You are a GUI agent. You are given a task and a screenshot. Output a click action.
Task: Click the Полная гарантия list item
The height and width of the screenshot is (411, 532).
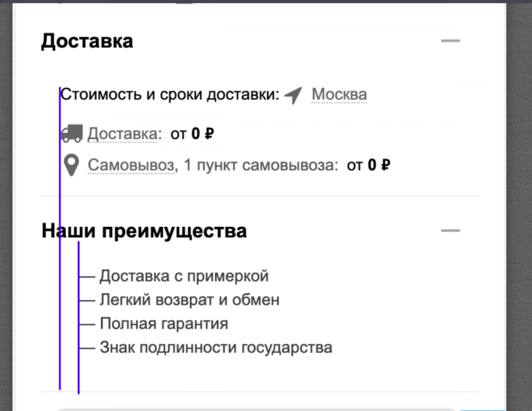(164, 323)
